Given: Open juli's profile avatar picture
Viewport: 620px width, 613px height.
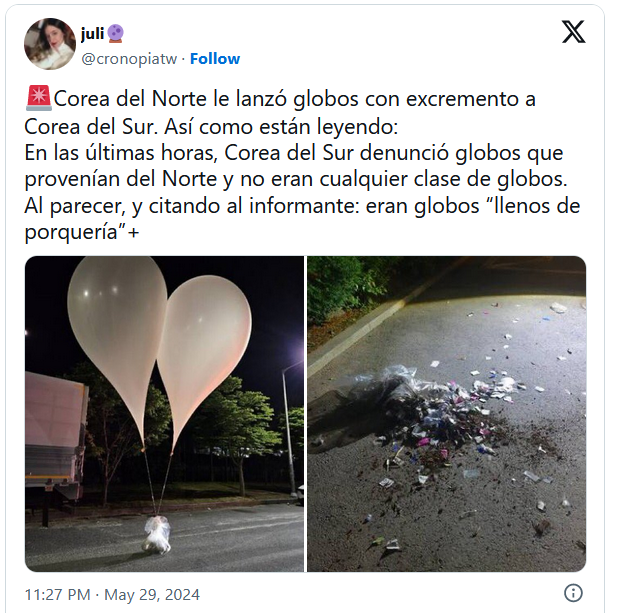Looking at the screenshot, I should click(x=50, y=44).
